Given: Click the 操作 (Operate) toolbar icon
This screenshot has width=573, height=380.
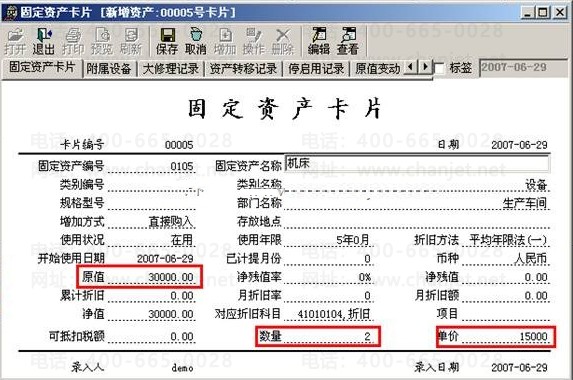Looking at the screenshot, I should (x=254, y=41).
